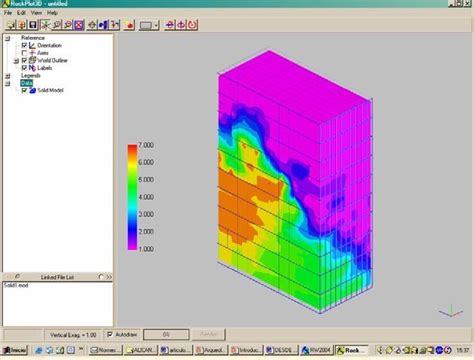The width and height of the screenshot is (474, 360).
Task: Click the third red spin rotation icon
Action: [193, 25]
